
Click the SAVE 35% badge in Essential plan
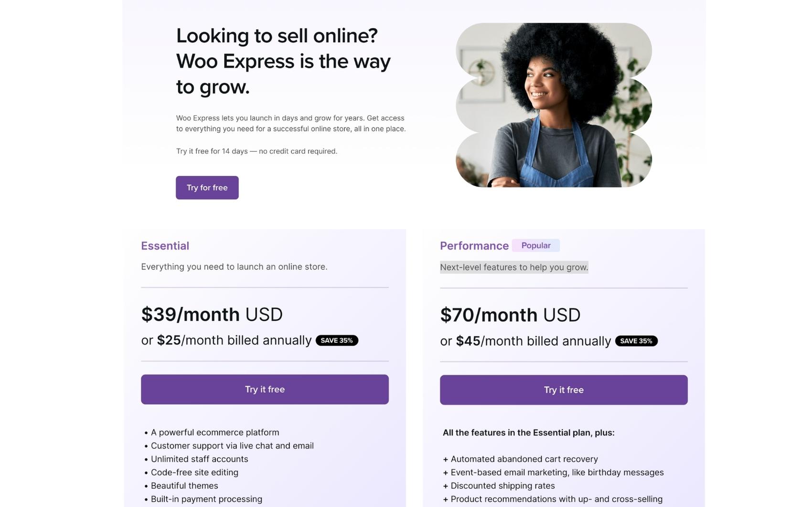(337, 340)
